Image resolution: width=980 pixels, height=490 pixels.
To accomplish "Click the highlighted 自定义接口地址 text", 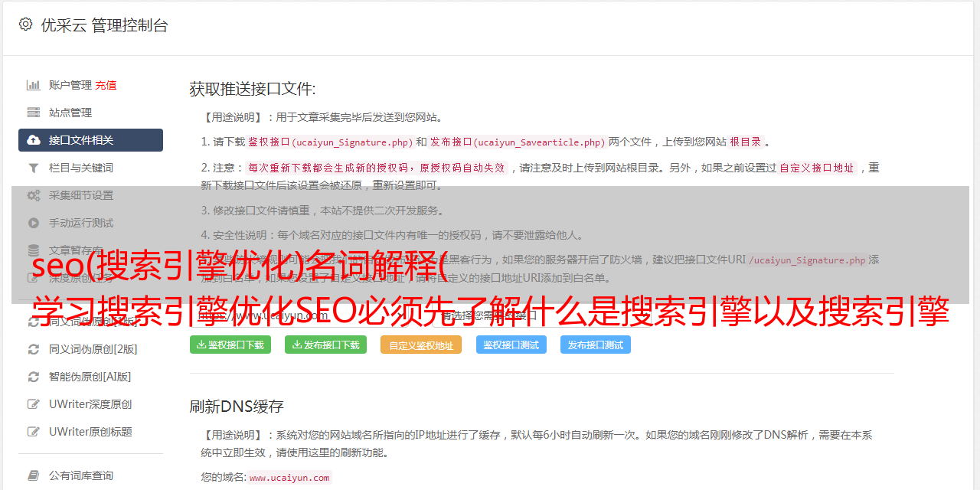I will tap(817, 168).
